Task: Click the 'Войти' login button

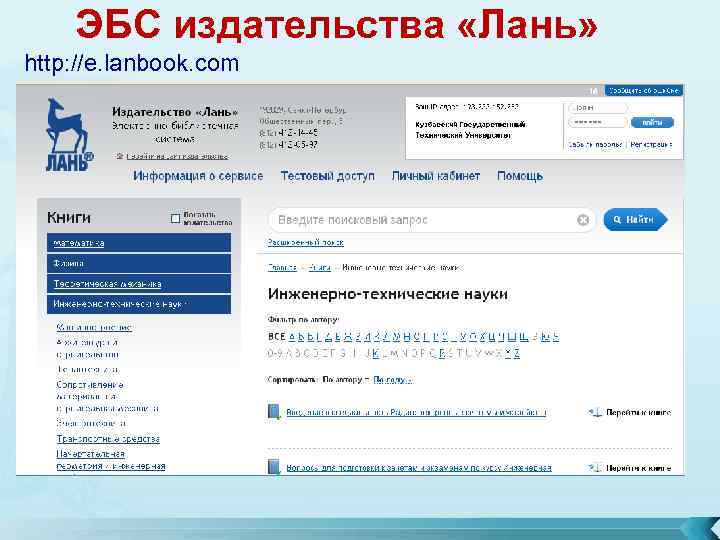Action: point(652,122)
